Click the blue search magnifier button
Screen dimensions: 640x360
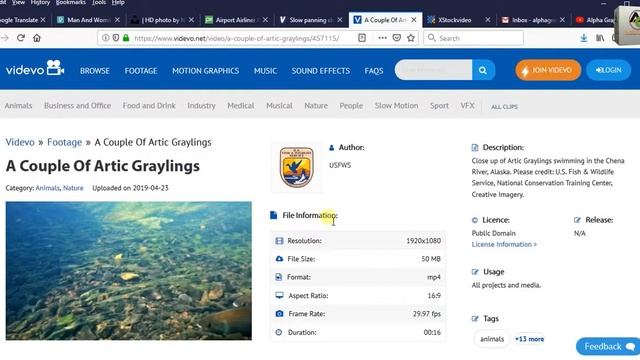483,70
